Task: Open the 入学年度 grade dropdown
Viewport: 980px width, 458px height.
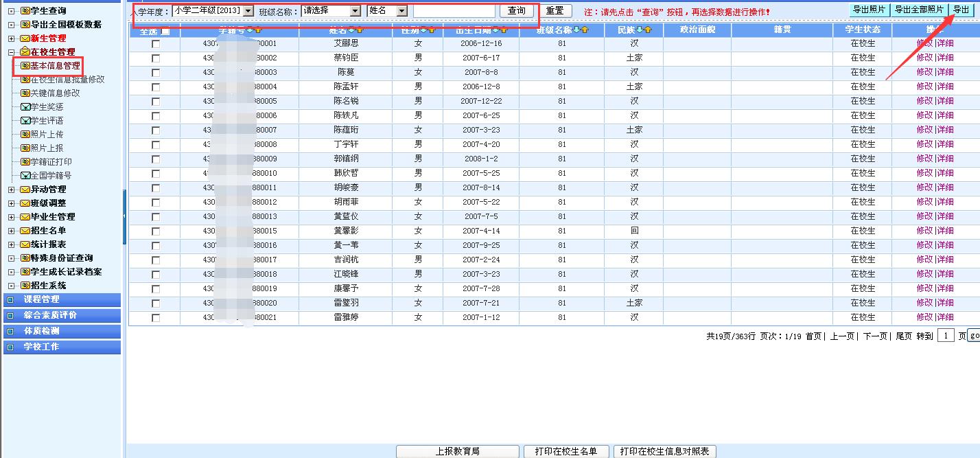Action: click(248, 11)
